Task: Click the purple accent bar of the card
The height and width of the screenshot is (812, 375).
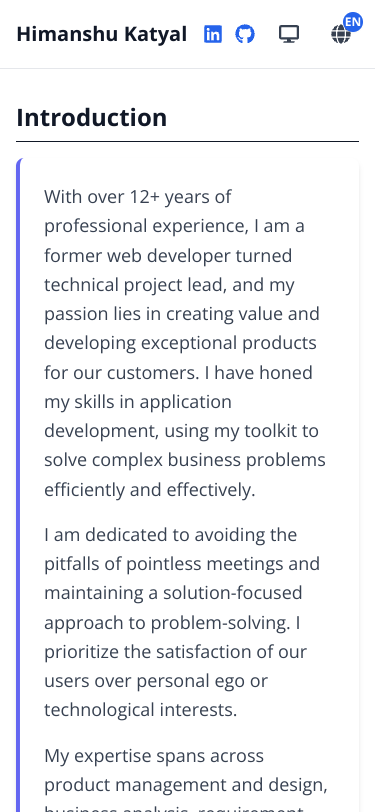Action: (19, 485)
